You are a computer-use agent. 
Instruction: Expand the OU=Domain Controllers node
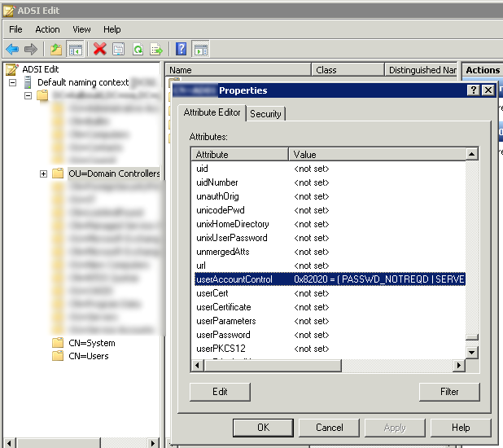point(43,173)
